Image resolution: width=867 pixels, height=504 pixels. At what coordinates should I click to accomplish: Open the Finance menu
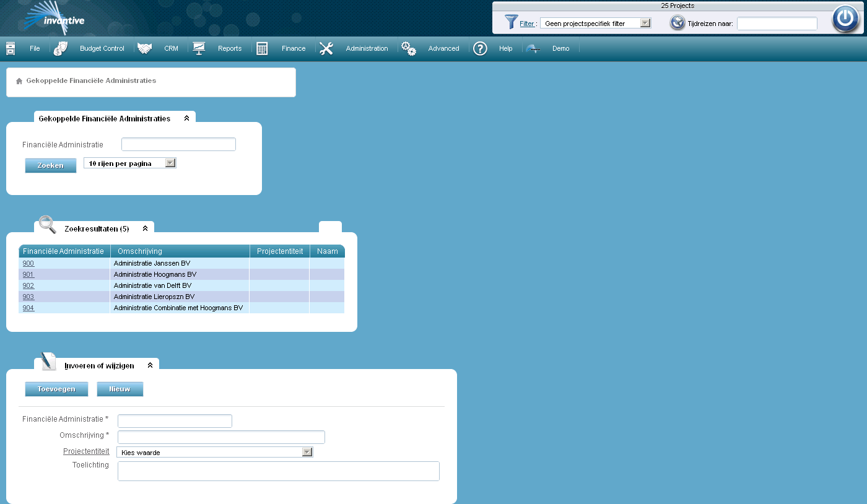click(x=294, y=48)
